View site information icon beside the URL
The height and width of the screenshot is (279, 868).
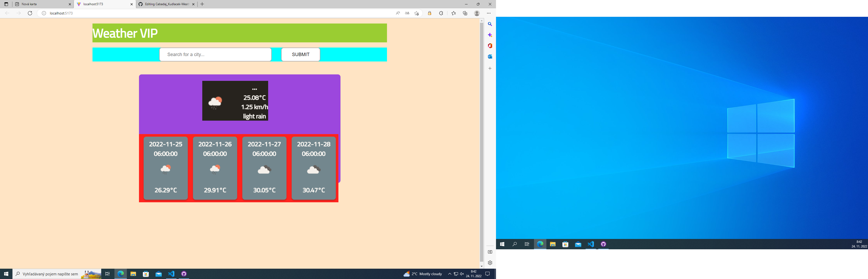click(x=44, y=13)
